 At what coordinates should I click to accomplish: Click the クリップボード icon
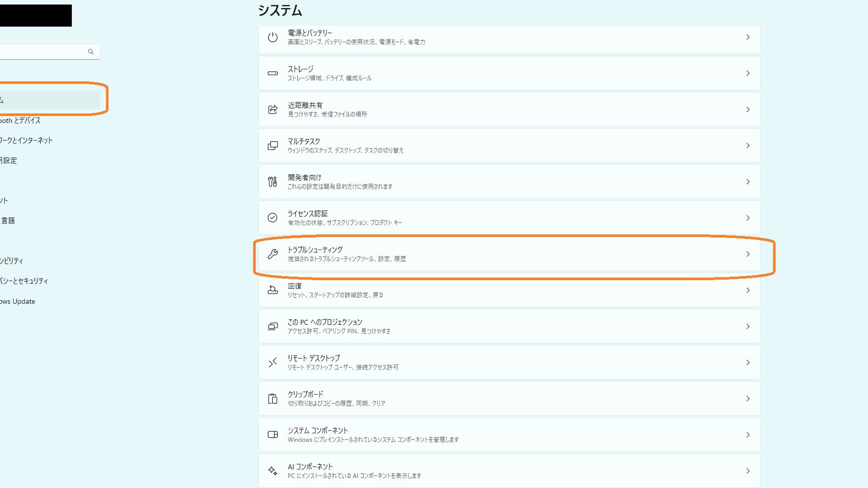[273, 399]
